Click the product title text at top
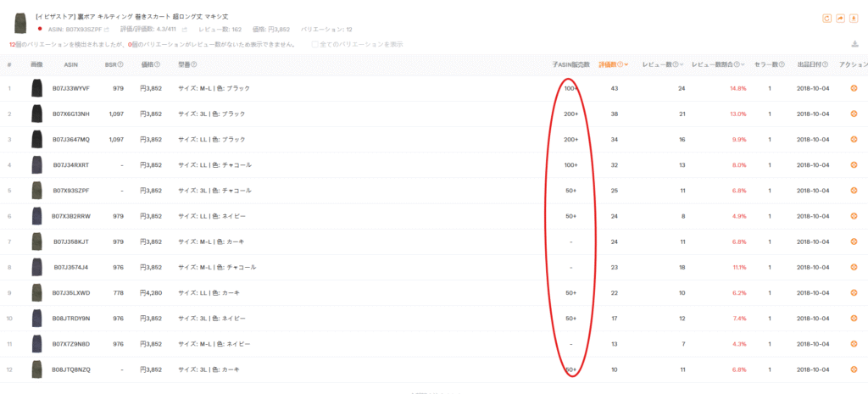Image resolution: width=868 pixels, height=394 pixels. click(x=131, y=17)
